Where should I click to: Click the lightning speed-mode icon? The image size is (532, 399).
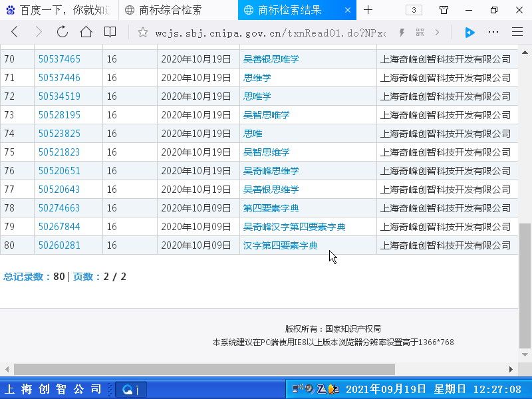(x=402, y=32)
